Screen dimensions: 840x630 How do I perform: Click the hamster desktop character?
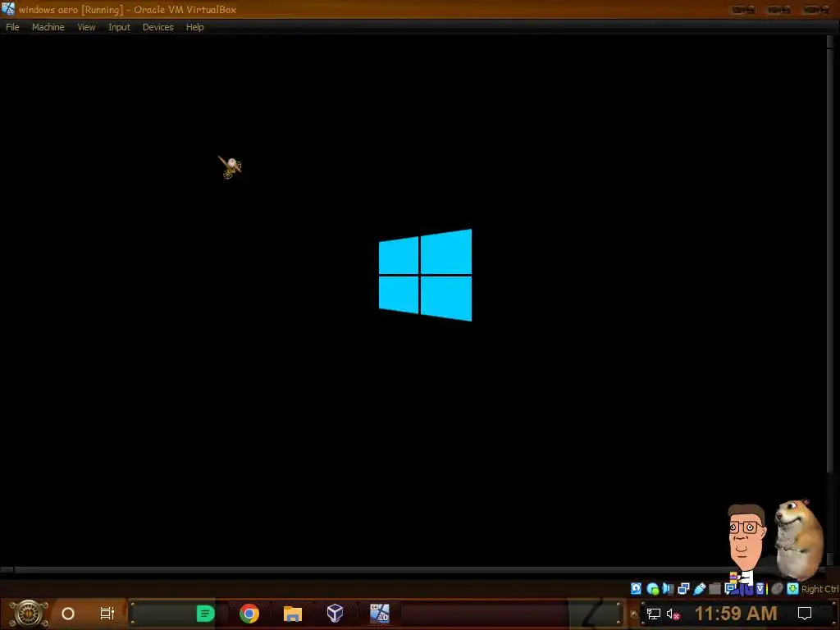799,538
